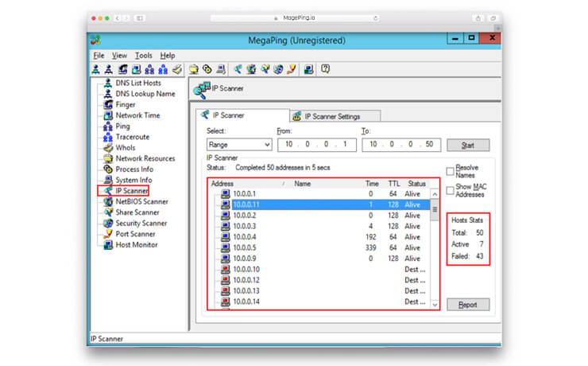Viewport: 588px width, 366px height.
Task: Select the 10.0.0.5 host row
Action: 323,247
